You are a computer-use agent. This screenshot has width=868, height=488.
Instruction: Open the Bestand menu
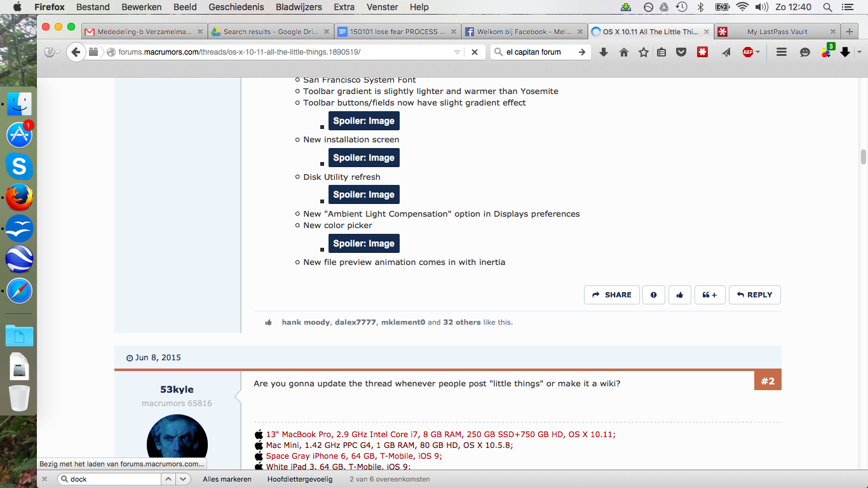(93, 7)
